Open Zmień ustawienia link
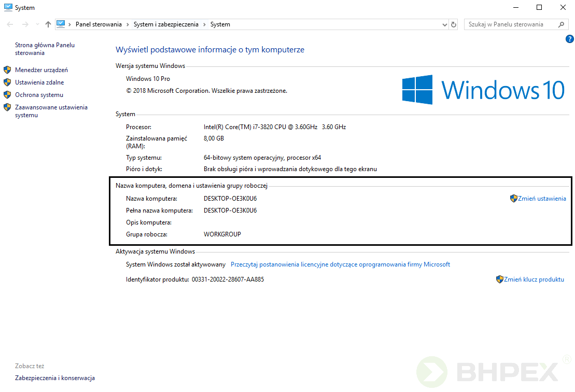Image resolution: width=575 pixels, height=392 pixels. coord(542,199)
